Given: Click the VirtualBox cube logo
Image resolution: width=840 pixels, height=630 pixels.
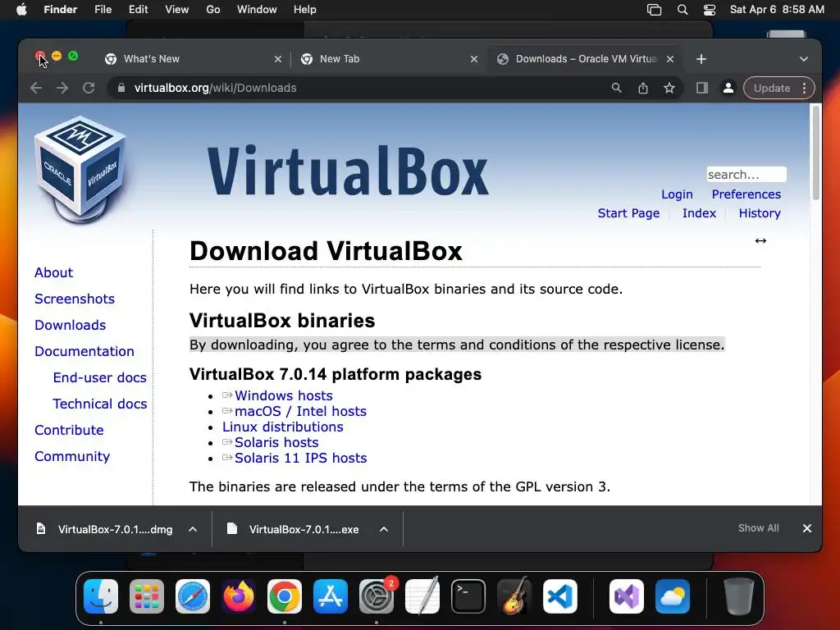Looking at the screenshot, I should pyautogui.click(x=80, y=169).
